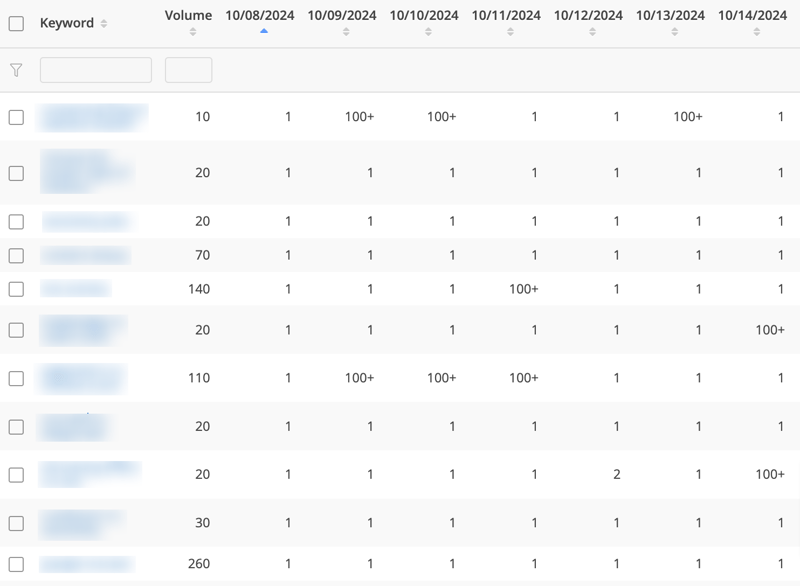This screenshot has height=586, width=800.
Task: Open the blurred keyword in volume 70 row
Action: click(85, 256)
